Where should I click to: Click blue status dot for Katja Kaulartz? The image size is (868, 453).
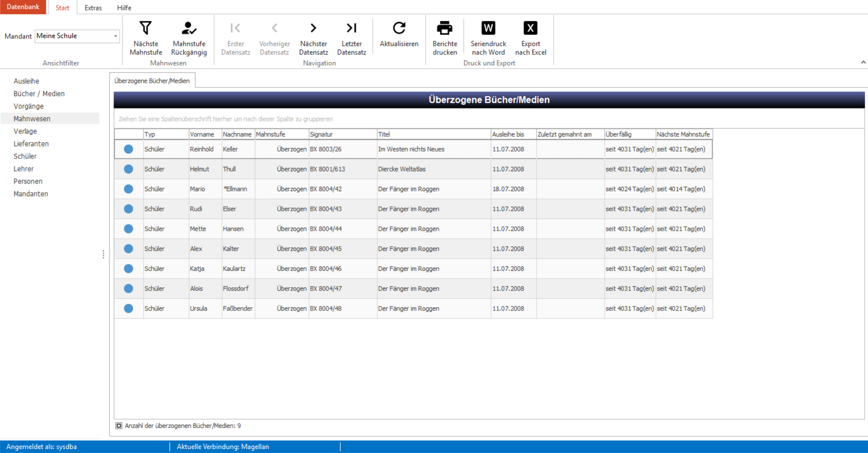pyautogui.click(x=128, y=269)
